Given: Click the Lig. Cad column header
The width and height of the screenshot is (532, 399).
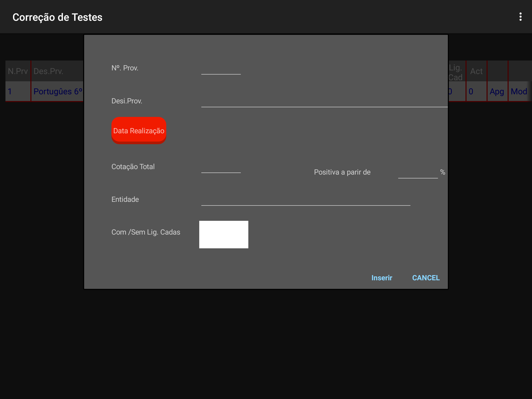Looking at the screenshot, I should pos(456,72).
